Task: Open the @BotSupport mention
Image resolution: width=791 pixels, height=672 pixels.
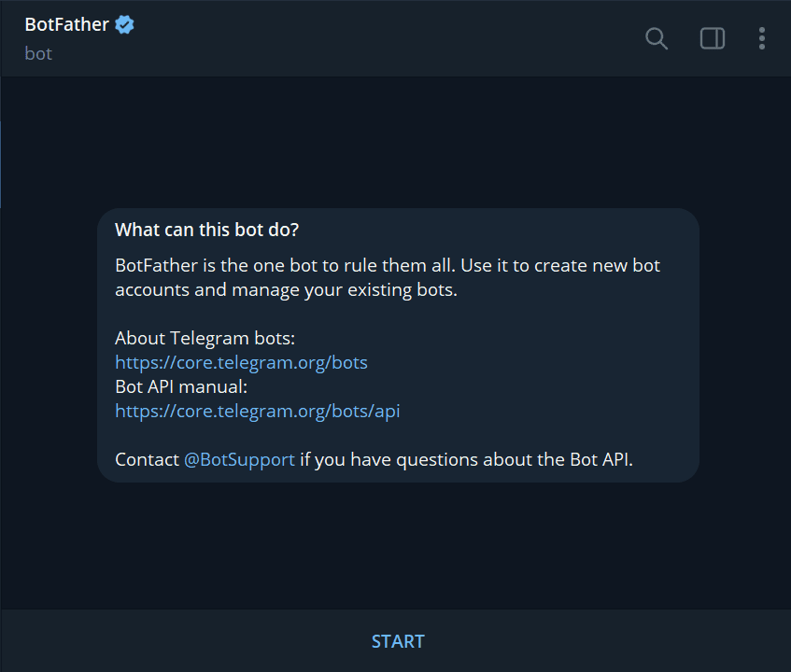Action: pos(239,459)
